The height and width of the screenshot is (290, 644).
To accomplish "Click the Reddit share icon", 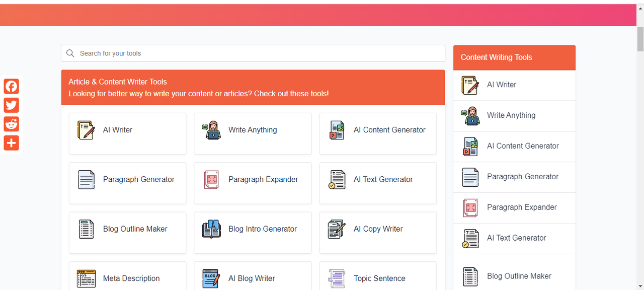I will pyautogui.click(x=11, y=124).
